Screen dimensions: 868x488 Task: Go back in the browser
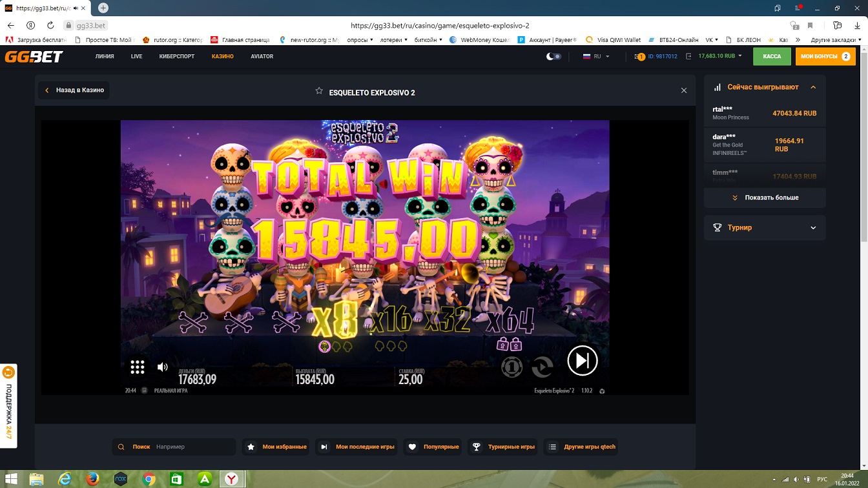pyautogui.click(x=10, y=25)
